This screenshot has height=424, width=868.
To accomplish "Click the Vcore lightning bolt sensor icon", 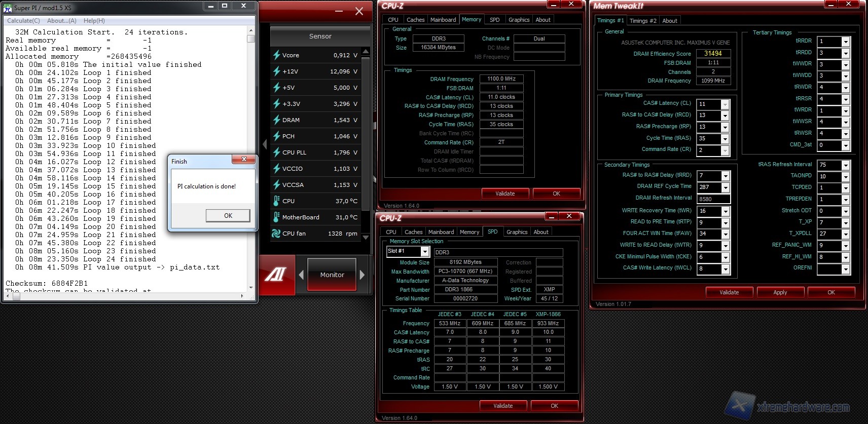I will (x=276, y=55).
